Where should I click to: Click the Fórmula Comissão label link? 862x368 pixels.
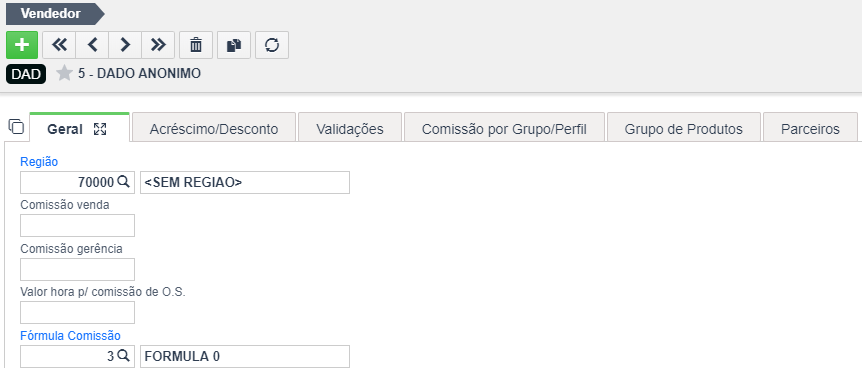click(x=70, y=336)
